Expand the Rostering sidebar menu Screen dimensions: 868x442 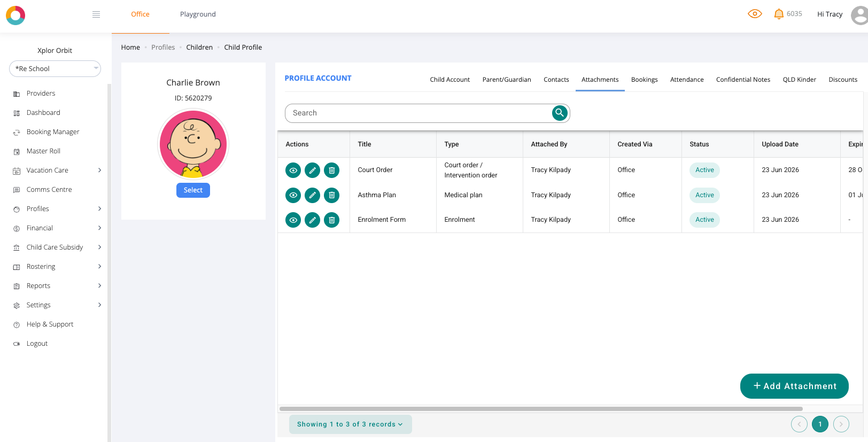pyautogui.click(x=57, y=267)
